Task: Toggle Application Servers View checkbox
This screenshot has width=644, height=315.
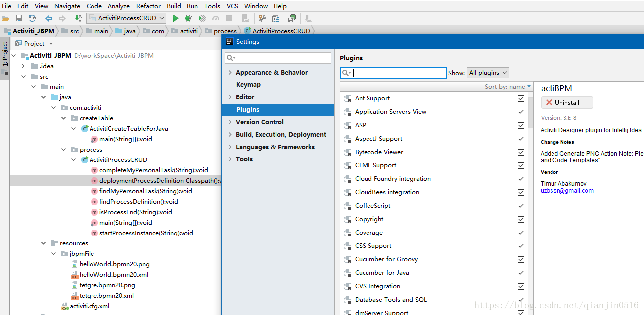Action: pyautogui.click(x=521, y=112)
